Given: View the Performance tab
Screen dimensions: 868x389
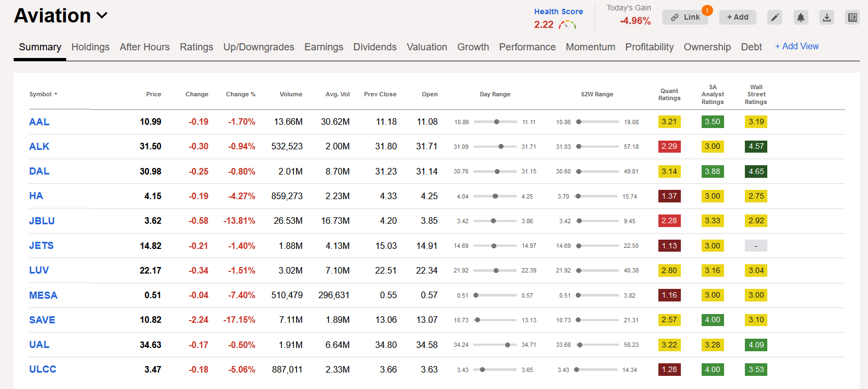Looking at the screenshot, I should 527,47.
